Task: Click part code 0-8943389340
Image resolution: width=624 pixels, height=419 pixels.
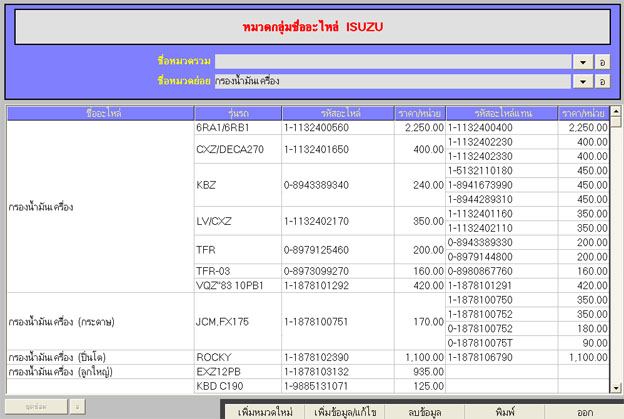Action: click(338, 185)
